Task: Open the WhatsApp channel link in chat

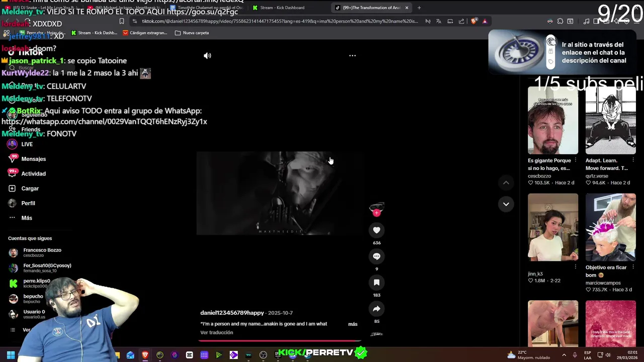Action: pos(104,122)
